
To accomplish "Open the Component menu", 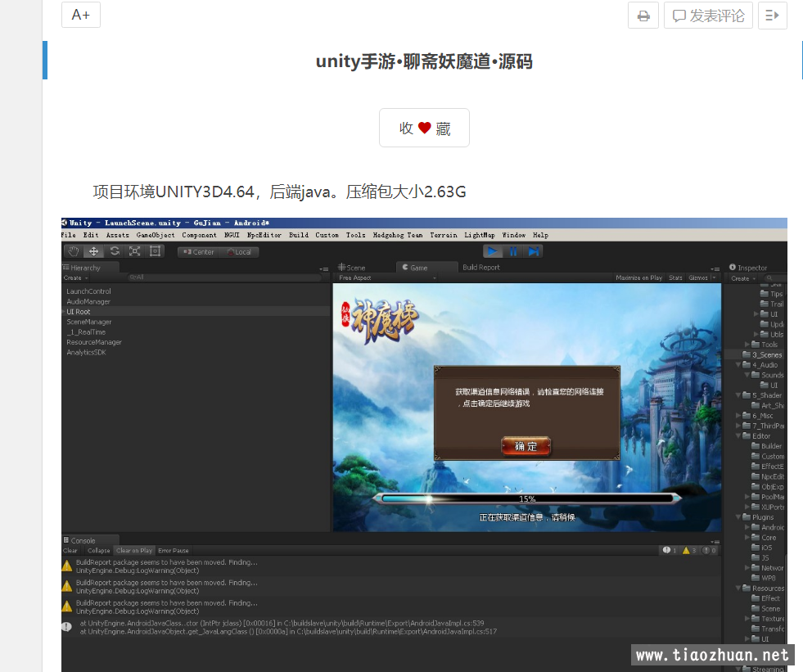I will pos(199,235).
